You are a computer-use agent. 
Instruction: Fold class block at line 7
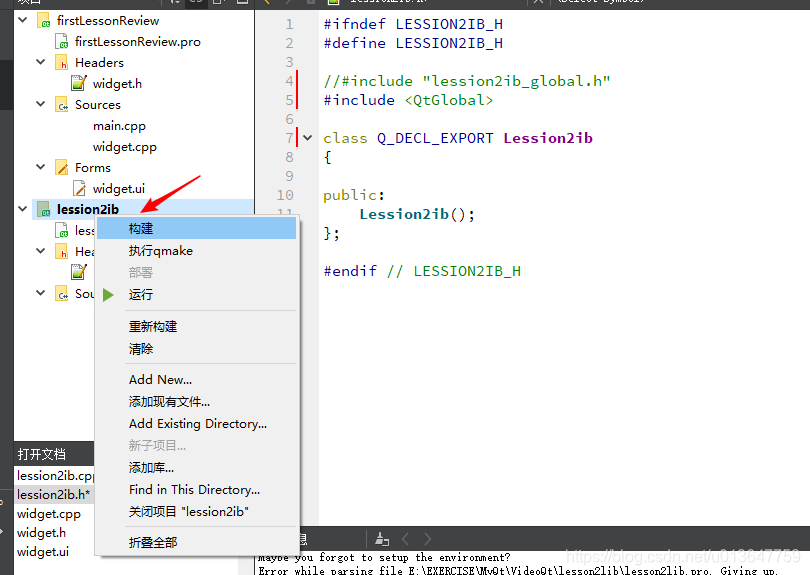coord(308,138)
